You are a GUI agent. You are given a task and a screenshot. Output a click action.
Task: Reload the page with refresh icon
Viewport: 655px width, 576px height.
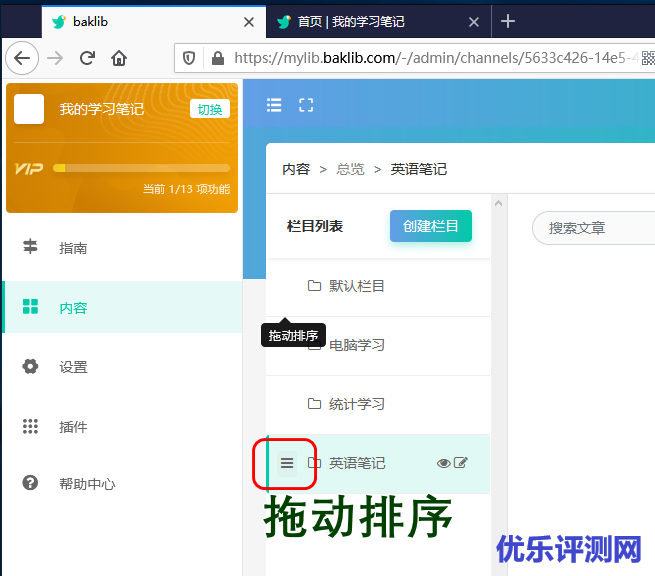(x=87, y=58)
